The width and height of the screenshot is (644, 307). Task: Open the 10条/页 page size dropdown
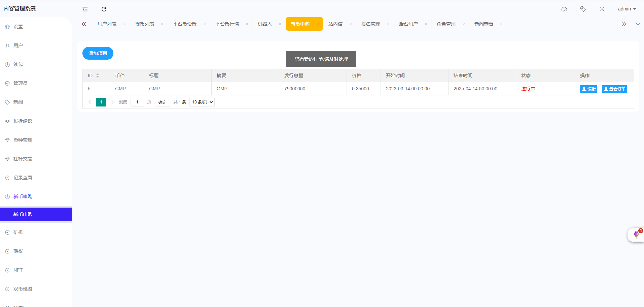(202, 102)
